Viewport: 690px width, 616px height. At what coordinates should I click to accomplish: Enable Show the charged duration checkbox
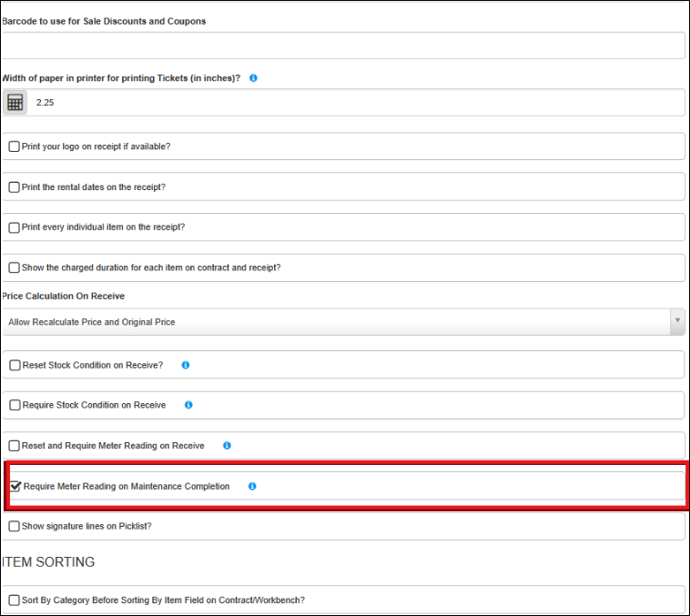pyautogui.click(x=15, y=268)
